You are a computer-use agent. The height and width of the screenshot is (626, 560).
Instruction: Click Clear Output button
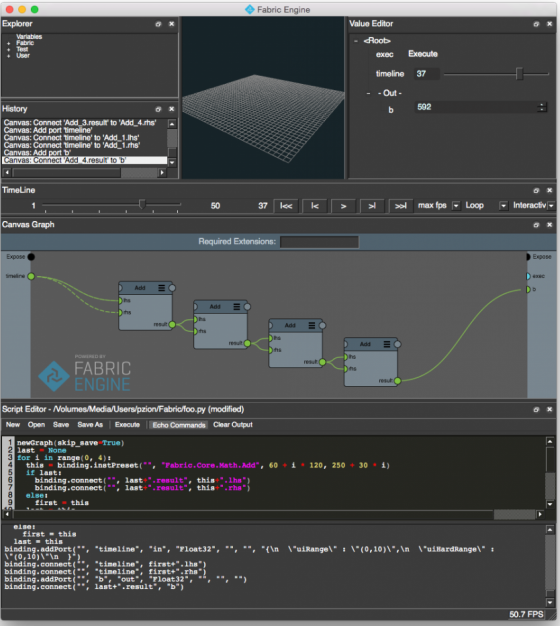click(x=233, y=425)
